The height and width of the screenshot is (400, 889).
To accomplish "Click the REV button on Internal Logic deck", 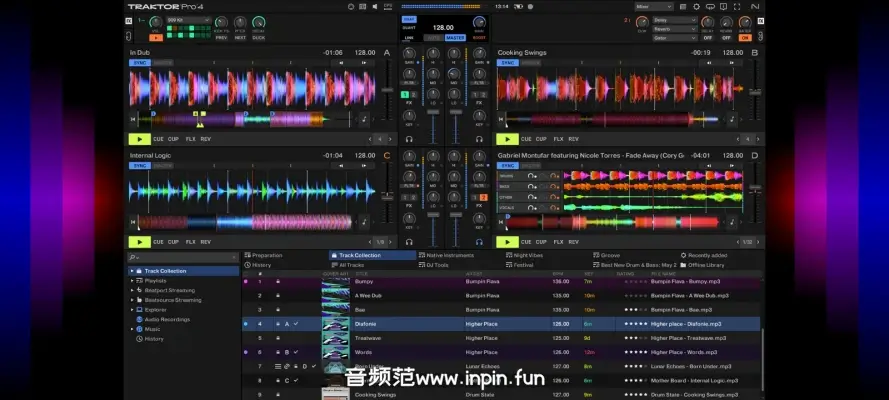I will [206, 241].
